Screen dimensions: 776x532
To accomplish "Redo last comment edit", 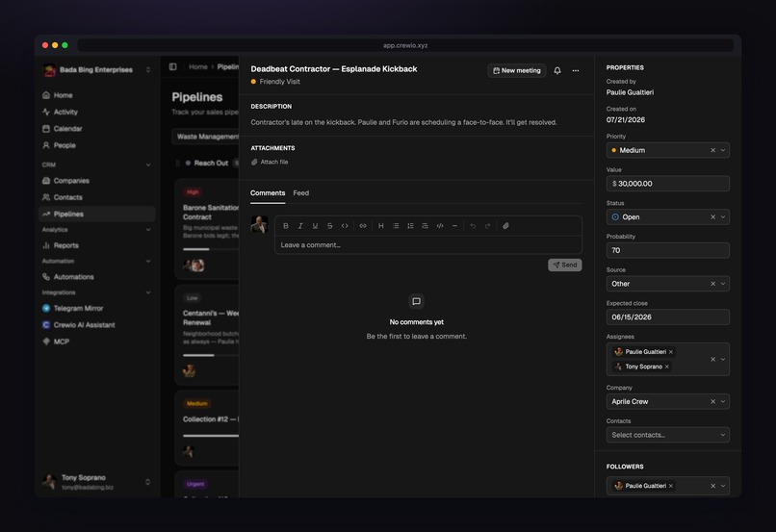I will click(487, 226).
